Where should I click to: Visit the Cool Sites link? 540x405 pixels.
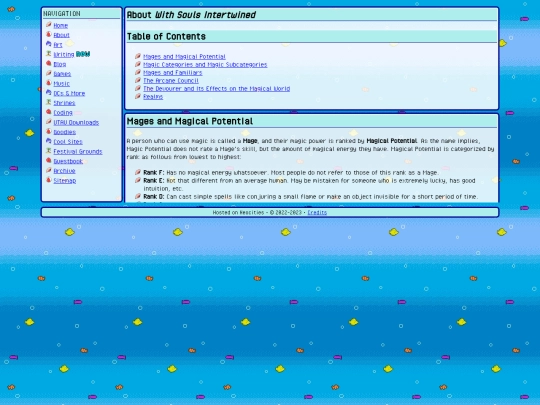click(x=68, y=142)
